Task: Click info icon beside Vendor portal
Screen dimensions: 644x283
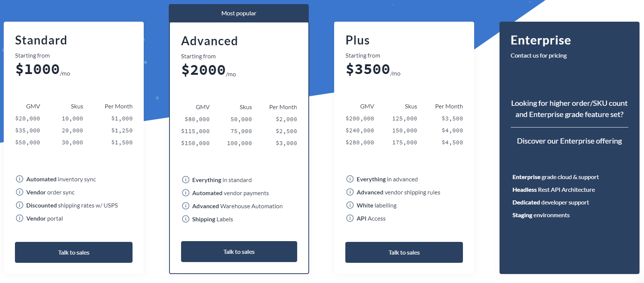Action: (x=19, y=218)
